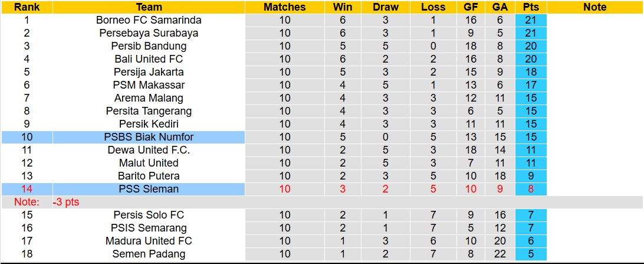Screen dimensions: 644x264
Task: Click the GF column header
Action: (471, 7)
